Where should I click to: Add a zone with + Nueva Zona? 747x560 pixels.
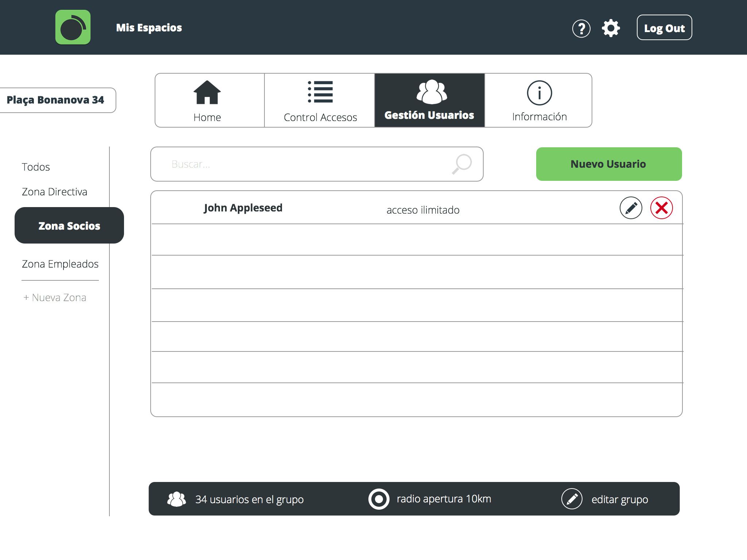tap(55, 297)
